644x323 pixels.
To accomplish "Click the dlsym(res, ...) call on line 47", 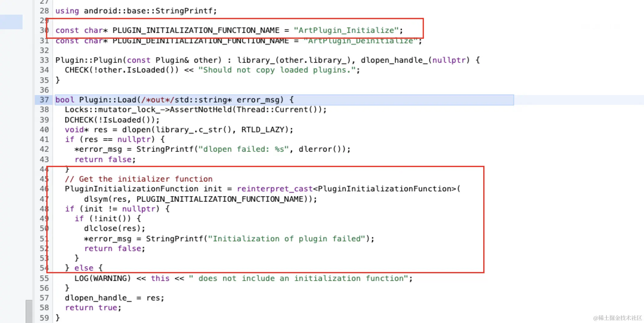I will coord(200,199).
